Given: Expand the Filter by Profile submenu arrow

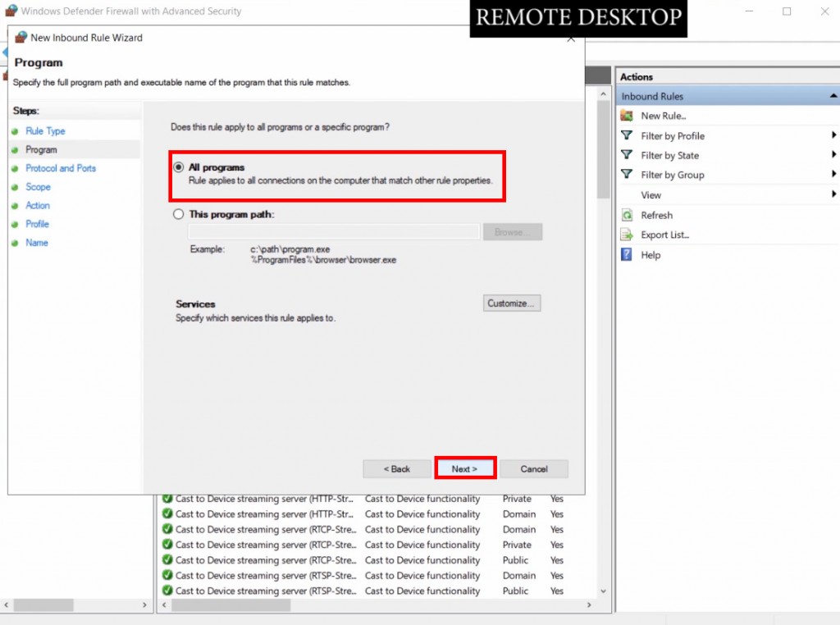Looking at the screenshot, I should 833,135.
